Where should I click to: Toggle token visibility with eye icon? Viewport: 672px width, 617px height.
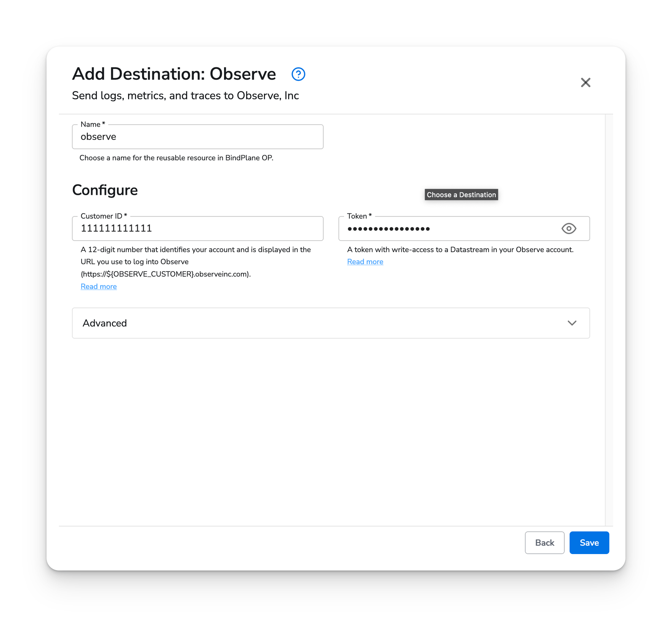[x=568, y=228]
